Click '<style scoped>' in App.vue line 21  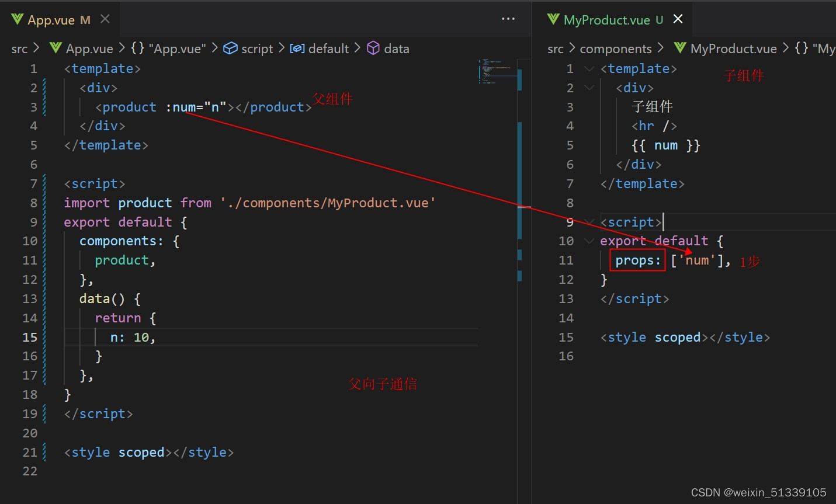point(118,452)
